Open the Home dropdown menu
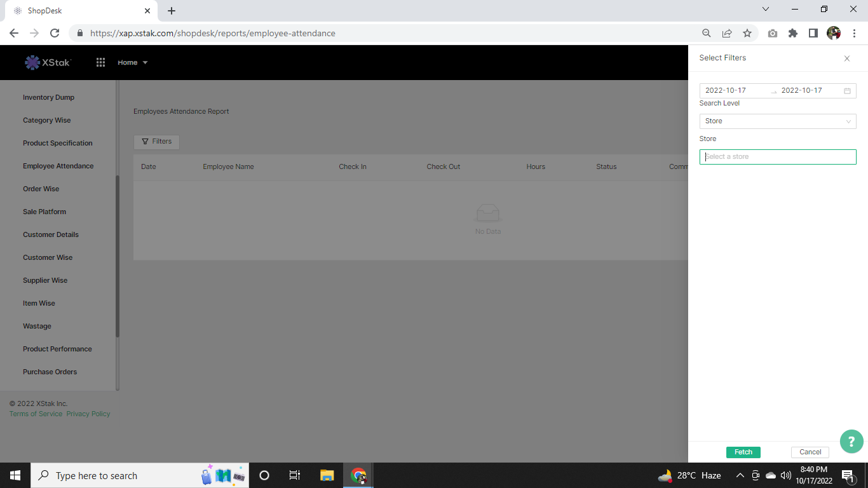Image resolution: width=868 pixels, height=488 pixels. [x=132, y=62]
